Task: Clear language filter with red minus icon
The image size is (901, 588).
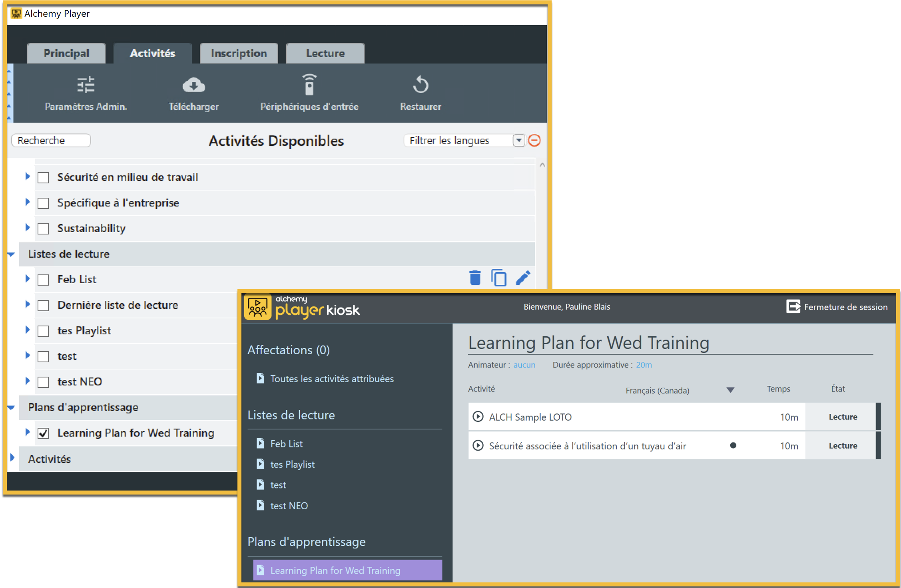Action: click(534, 140)
